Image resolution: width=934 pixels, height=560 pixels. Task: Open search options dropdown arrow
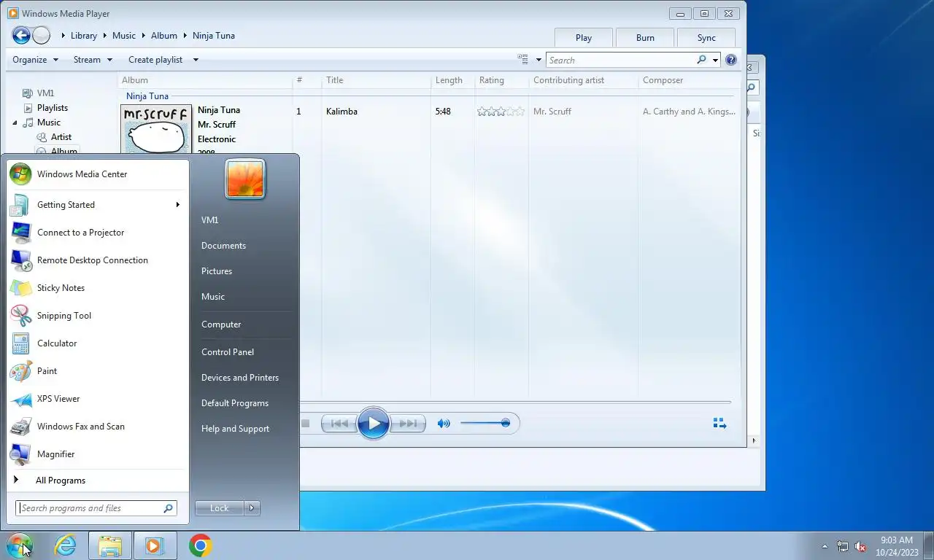[716, 60]
